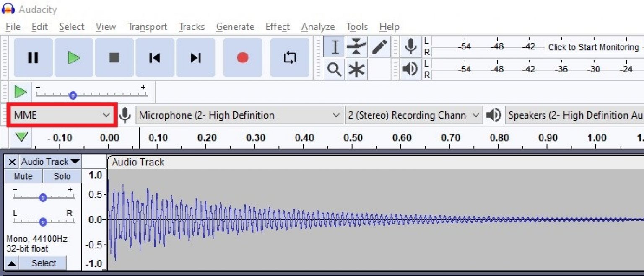644x276 pixels.
Task: Select the Selection tool
Action: 334,47
